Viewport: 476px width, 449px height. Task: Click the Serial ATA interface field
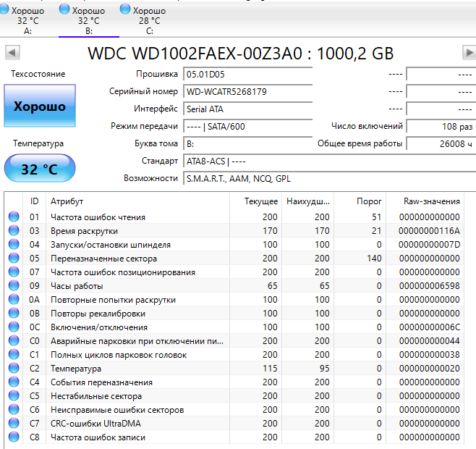(248, 109)
